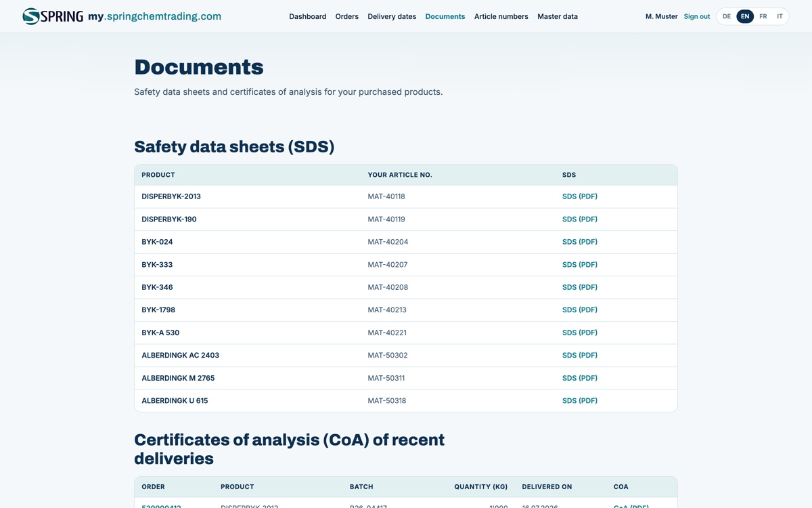Open SDS PDF for BYK-333
Viewport: 812px width, 508px height.
580,265
